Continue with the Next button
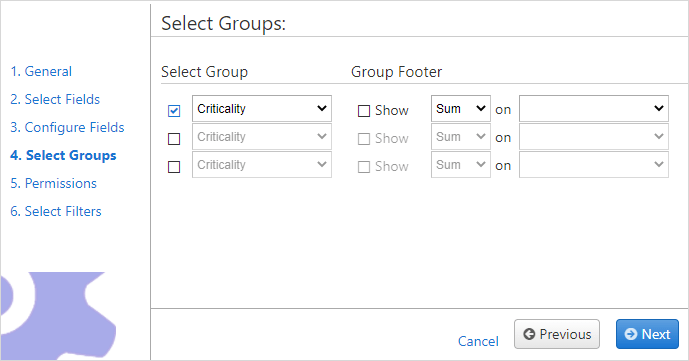The image size is (689, 361). pyautogui.click(x=647, y=334)
